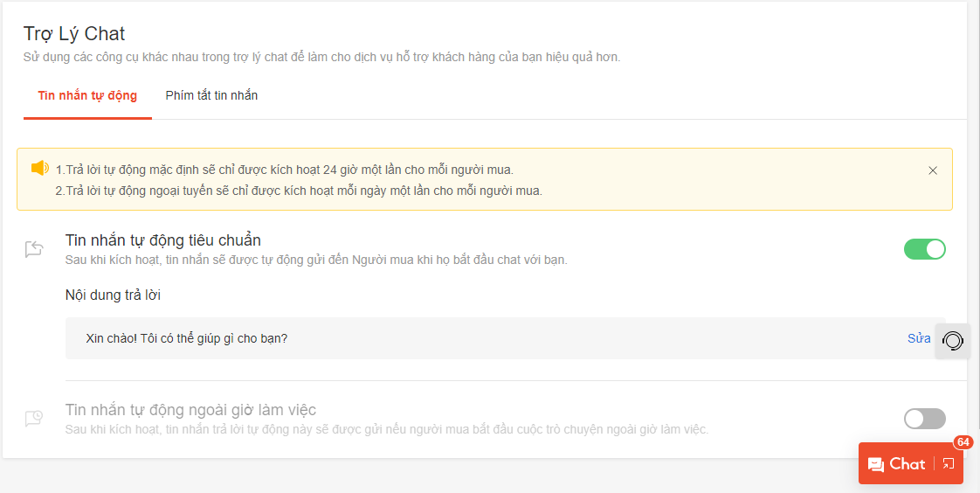Image resolution: width=980 pixels, height=493 pixels.
Task: Open the headset support widget
Action: (x=953, y=340)
